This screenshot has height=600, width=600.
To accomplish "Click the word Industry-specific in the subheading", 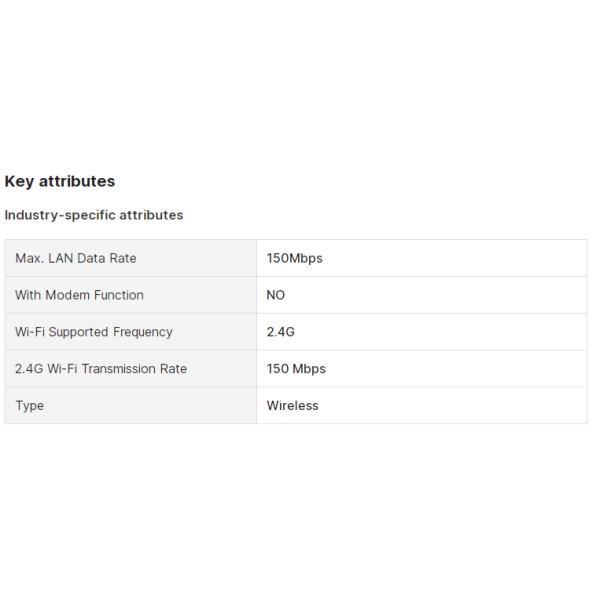I will (59, 215).
